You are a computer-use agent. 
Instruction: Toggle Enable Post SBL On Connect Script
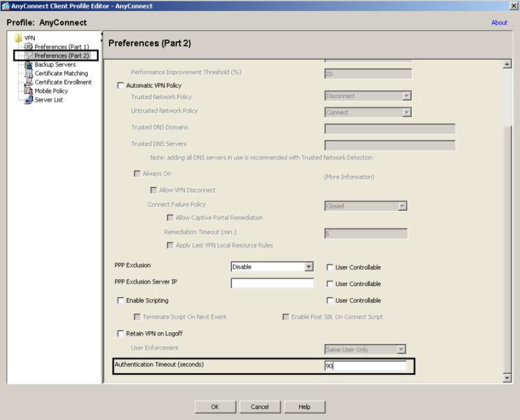click(285, 317)
